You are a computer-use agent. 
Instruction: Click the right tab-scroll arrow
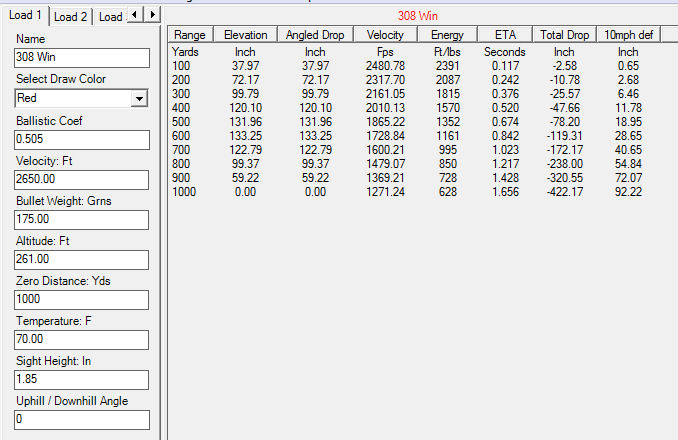(152, 15)
